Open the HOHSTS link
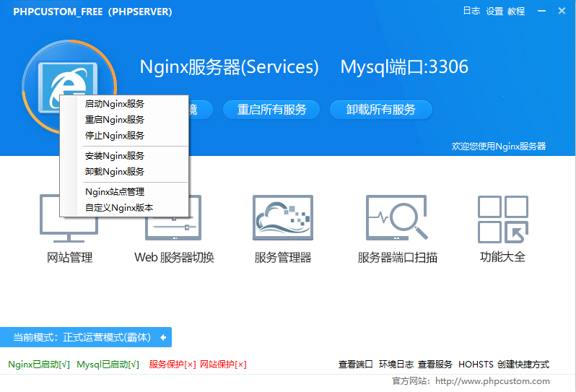The height and width of the screenshot is (392, 576). point(476,365)
